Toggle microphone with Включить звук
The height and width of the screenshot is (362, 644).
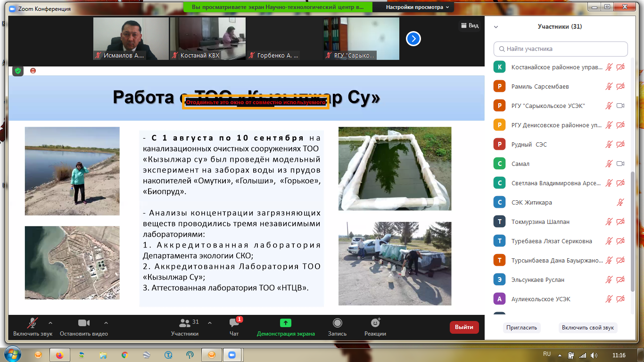pos(33,327)
